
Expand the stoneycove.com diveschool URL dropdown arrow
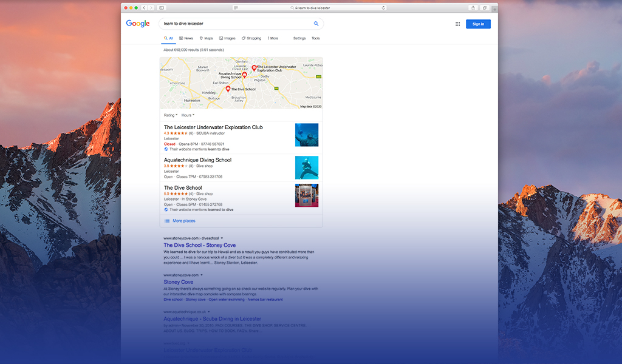(x=222, y=238)
